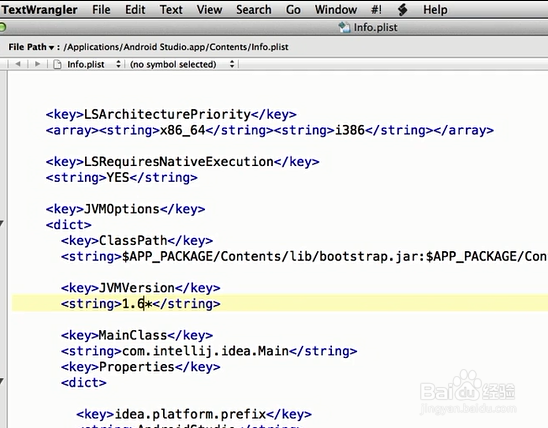The height and width of the screenshot is (428, 548).
Task: Click the ClassPath key line
Action: [137, 240]
